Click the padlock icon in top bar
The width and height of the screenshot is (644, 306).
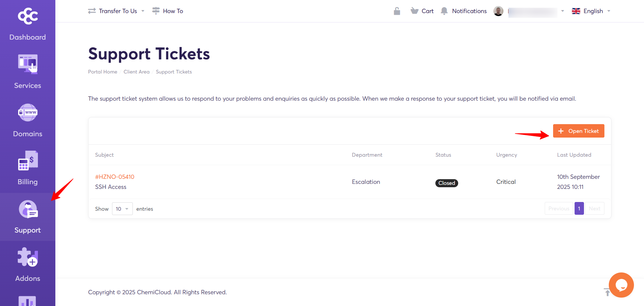397,11
